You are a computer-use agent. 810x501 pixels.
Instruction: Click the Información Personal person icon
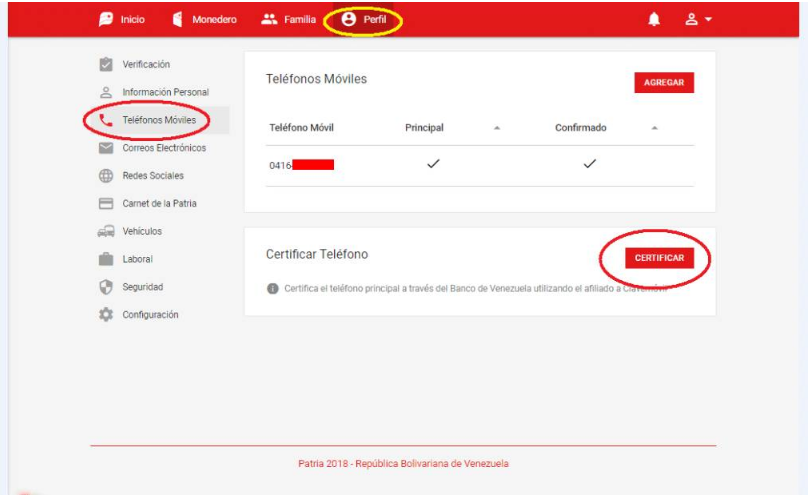pos(105,93)
